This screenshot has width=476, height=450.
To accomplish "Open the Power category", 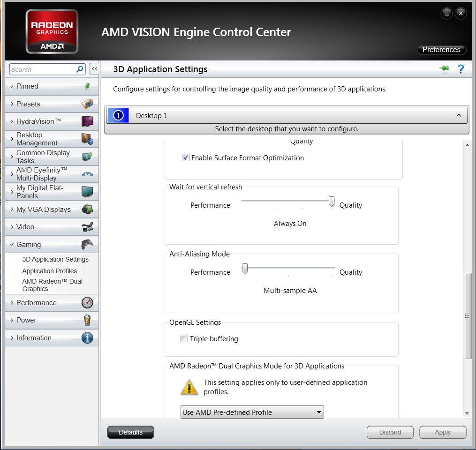I will pyautogui.click(x=52, y=320).
